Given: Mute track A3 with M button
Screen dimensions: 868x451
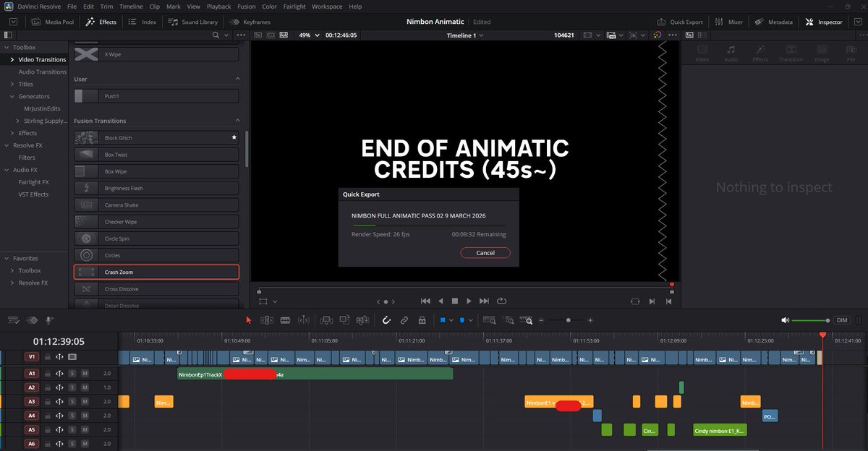Looking at the screenshot, I should [85, 402].
